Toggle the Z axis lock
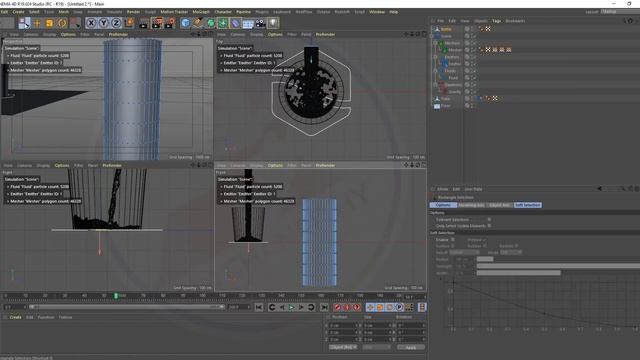 (x=116, y=23)
